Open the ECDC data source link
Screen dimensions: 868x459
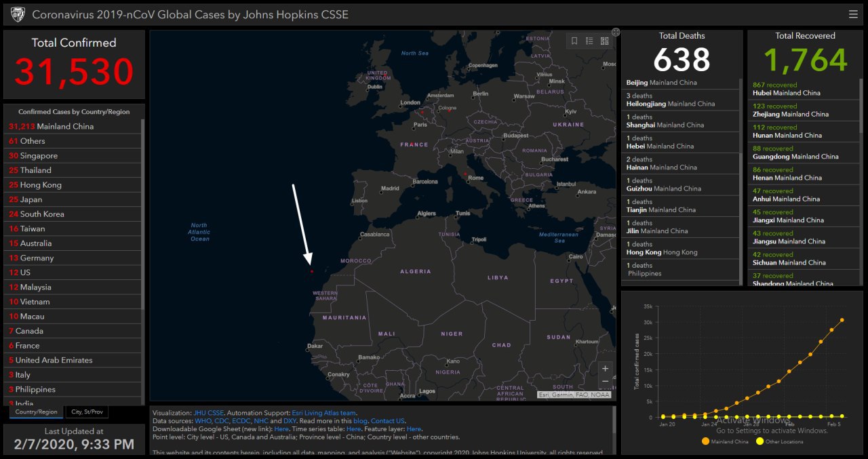point(241,421)
